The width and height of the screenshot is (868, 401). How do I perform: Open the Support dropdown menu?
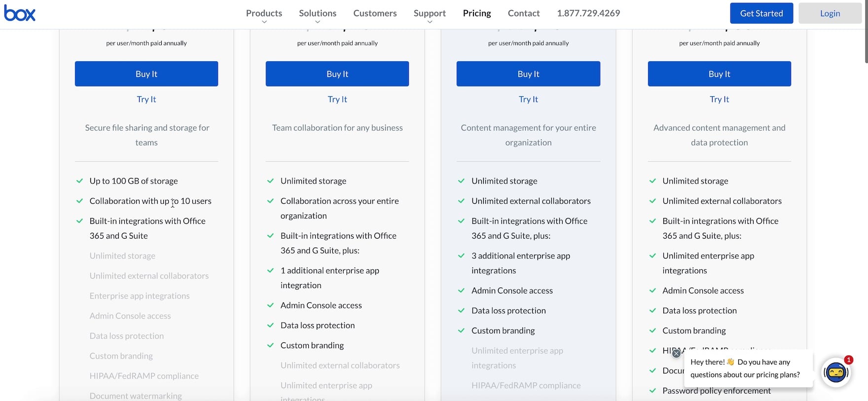(430, 14)
